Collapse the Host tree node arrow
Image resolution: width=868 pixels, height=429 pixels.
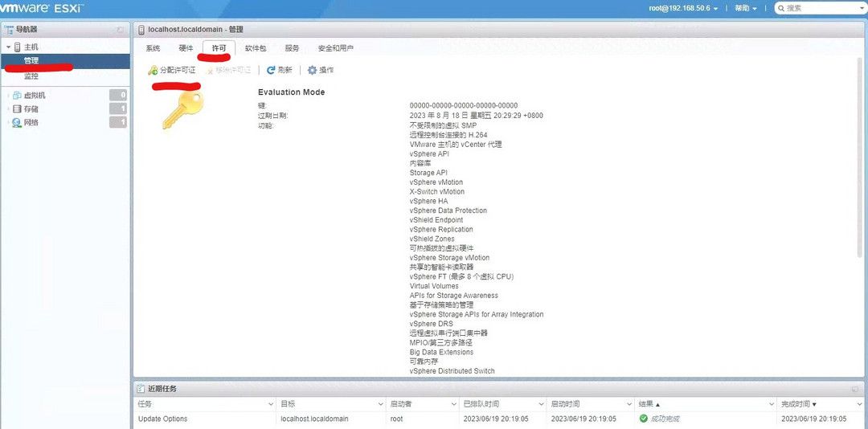point(8,47)
